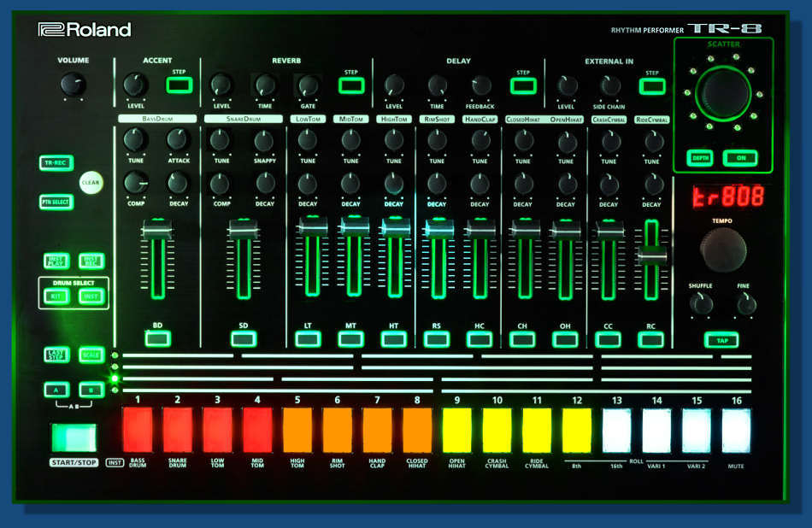Enable INST REC mode button

[91, 261]
